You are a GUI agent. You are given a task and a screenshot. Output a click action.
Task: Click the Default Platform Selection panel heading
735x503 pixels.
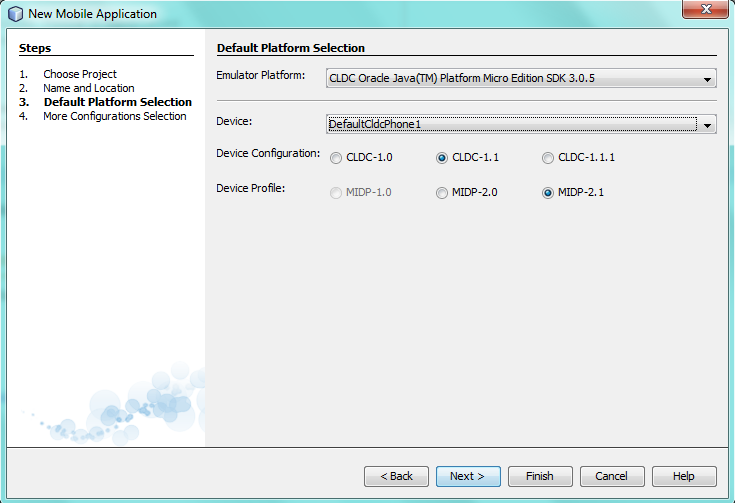(291, 48)
